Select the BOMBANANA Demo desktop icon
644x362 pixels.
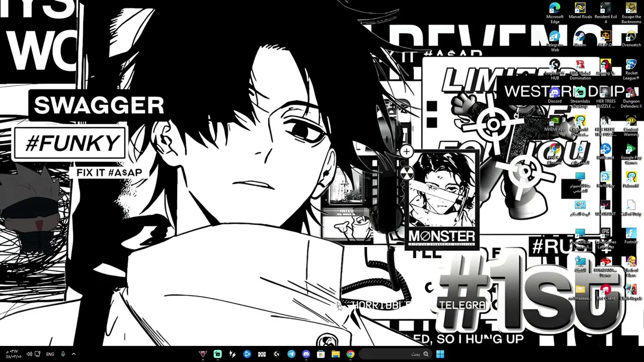point(605,266)
